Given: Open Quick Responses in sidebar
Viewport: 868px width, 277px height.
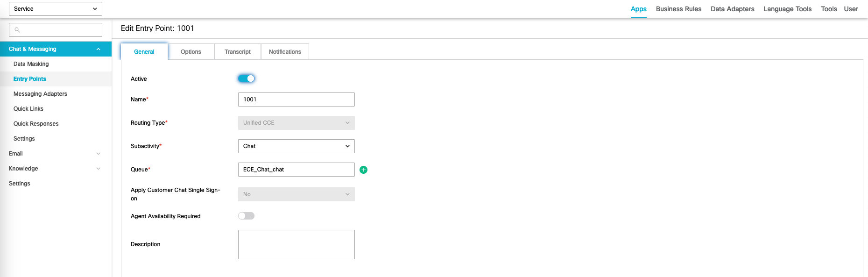Looking at the screenshot, I should [x=36, y=124].
